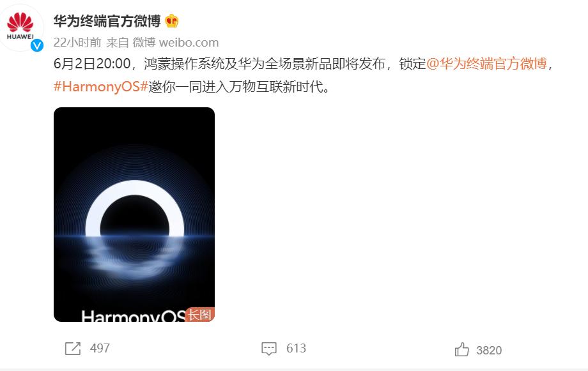The image size is (588, 371).
Task: Open comments via the speech bubble icon
Action: [x=269, y=349]
